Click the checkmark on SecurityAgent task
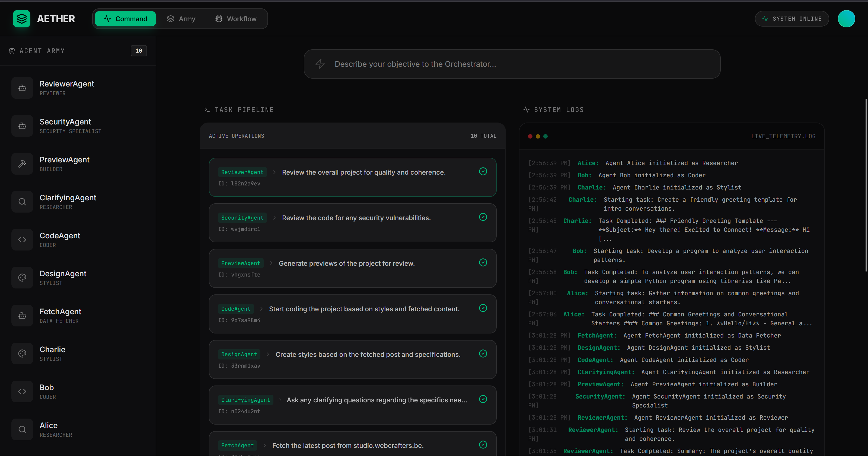The height and width of the screenshot is (456, 868). (x=483, y=217)
